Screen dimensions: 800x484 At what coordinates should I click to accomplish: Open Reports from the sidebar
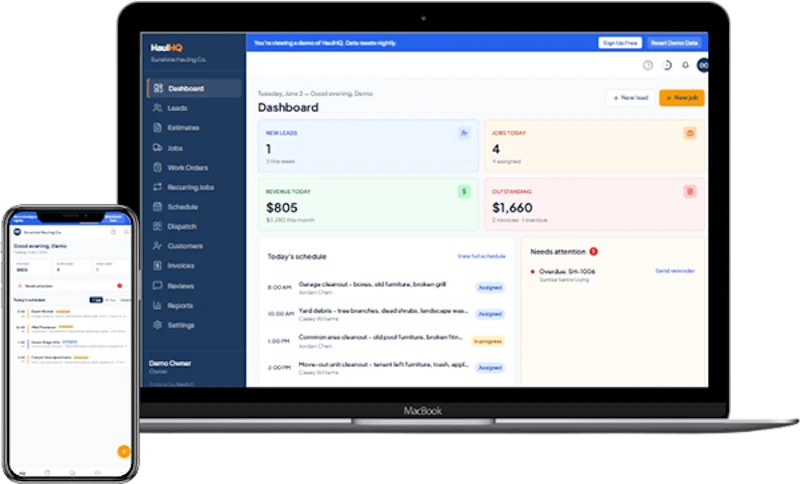tap(180, 305)
